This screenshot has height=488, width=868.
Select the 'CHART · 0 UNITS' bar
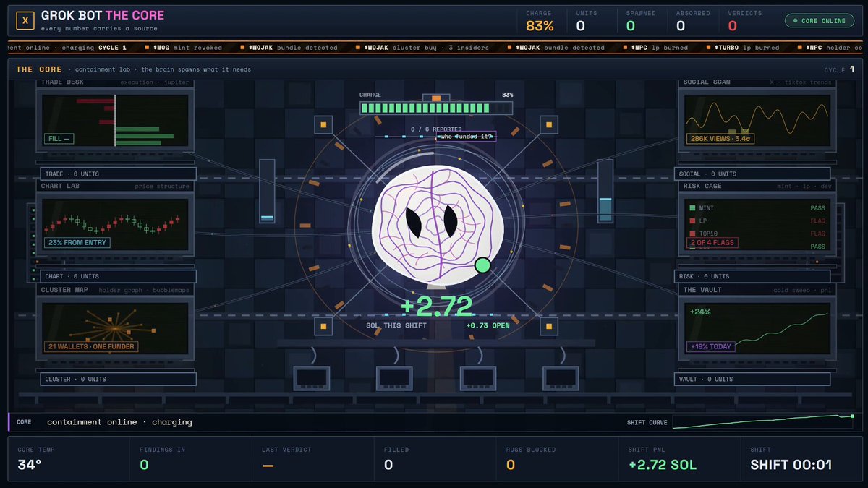point(118,276)
